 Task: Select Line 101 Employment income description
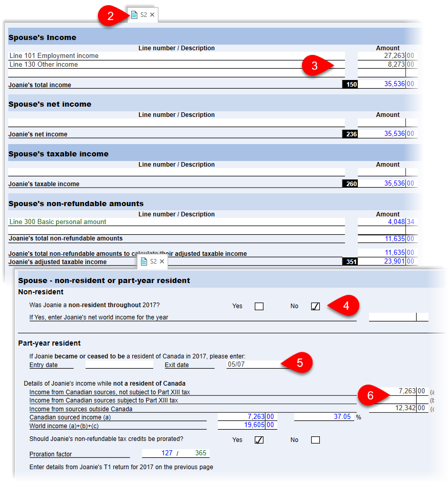pyautogui.click(x=176, y=56)
